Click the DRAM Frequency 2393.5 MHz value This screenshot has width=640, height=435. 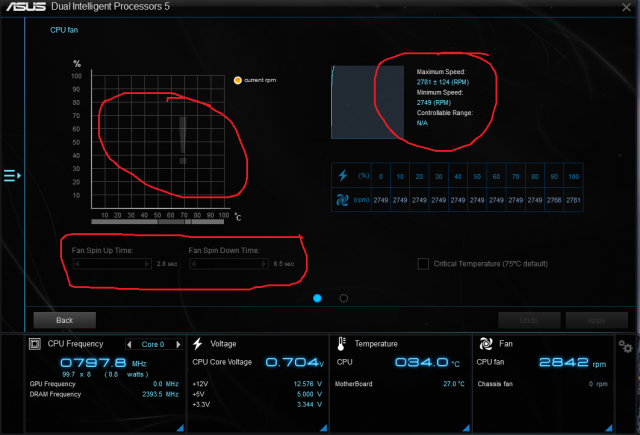click(160, 394)
